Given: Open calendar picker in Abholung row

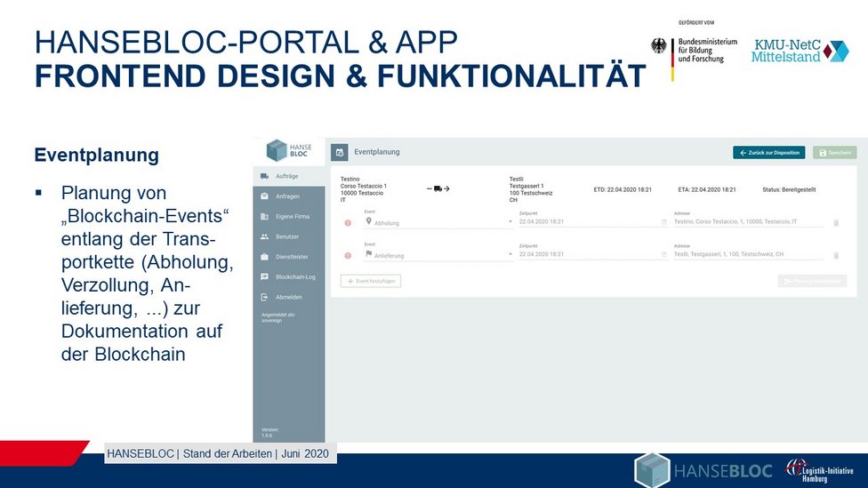Looking at the screenshot, I should pos(663,222).
